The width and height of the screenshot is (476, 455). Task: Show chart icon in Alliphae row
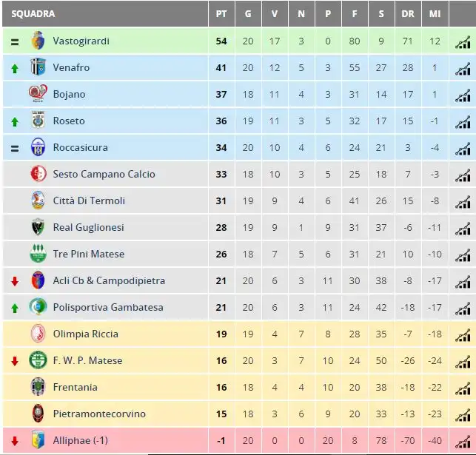click(463, 442)
